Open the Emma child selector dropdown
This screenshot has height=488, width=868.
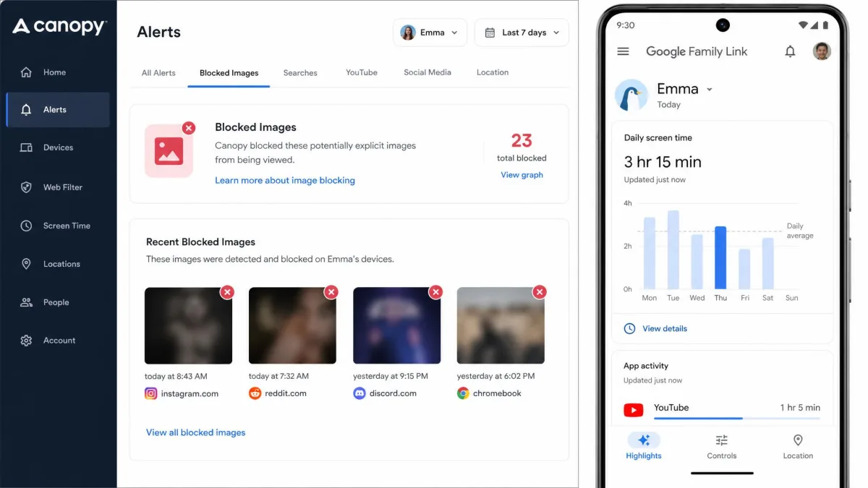pyautogui.click(x=430, y=33)
